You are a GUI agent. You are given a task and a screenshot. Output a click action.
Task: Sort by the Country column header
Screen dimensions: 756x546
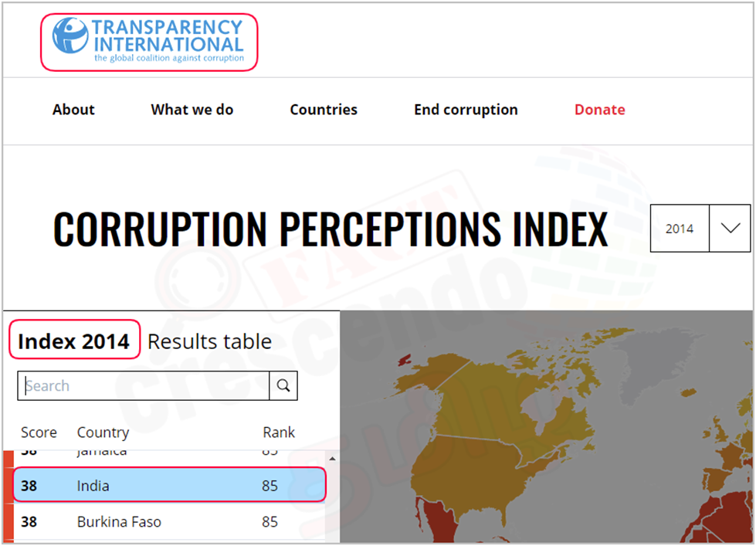click(x=103, y=432)
